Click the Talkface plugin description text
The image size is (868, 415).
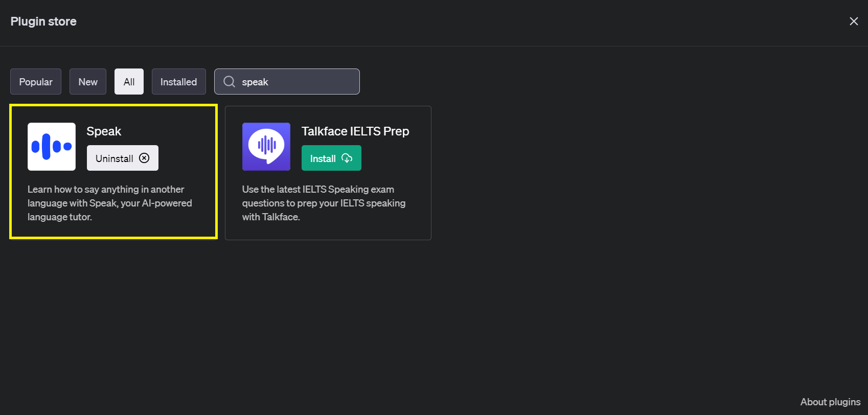coord(324,203)
